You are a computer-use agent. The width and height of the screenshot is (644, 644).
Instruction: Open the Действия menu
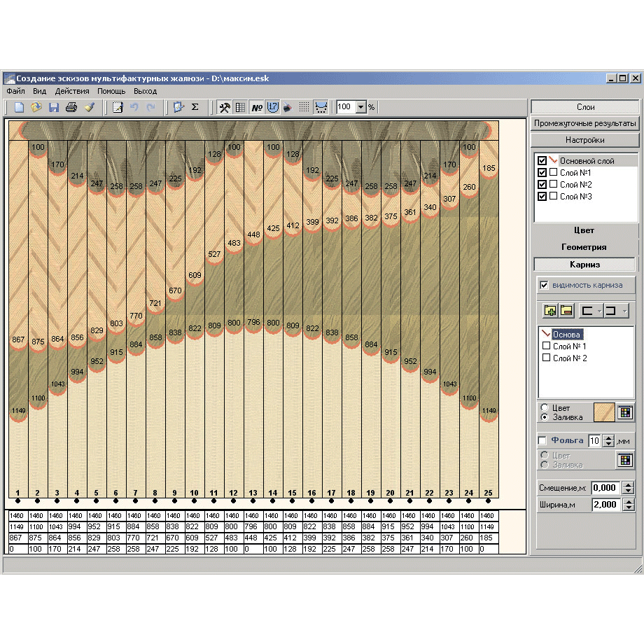(72, 91)
